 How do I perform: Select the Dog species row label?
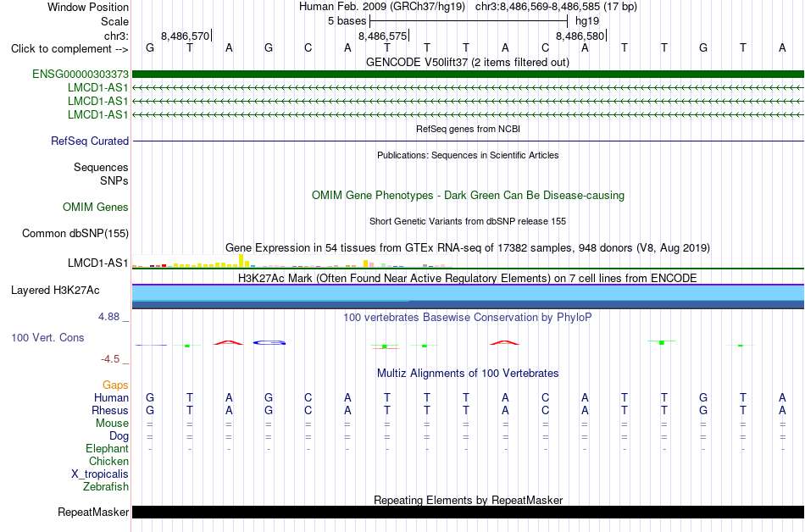[119, 436]
